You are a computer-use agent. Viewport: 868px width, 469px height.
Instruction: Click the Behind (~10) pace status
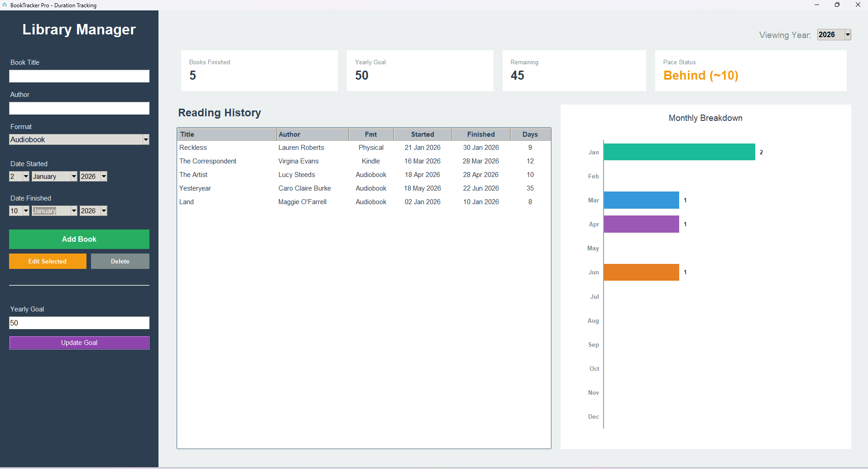(x=701, y=76)
